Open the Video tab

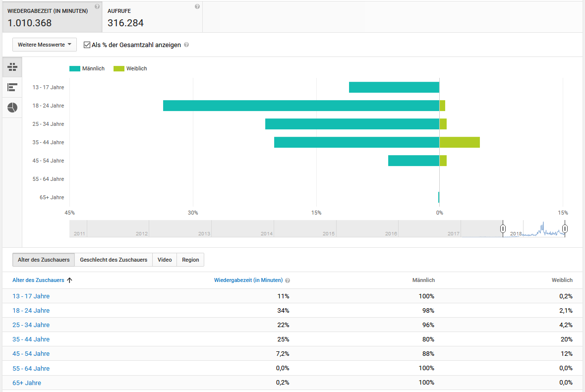[165, 260]
